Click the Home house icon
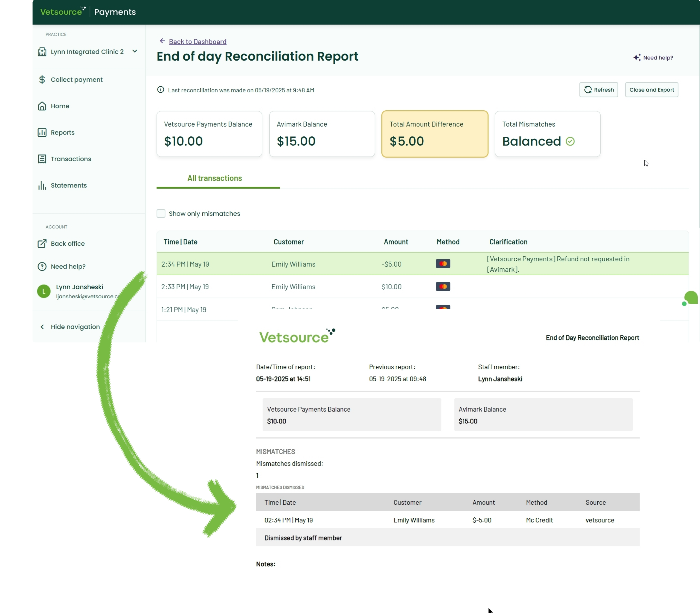This screenshot has height=613, width=700. (42, 106)
